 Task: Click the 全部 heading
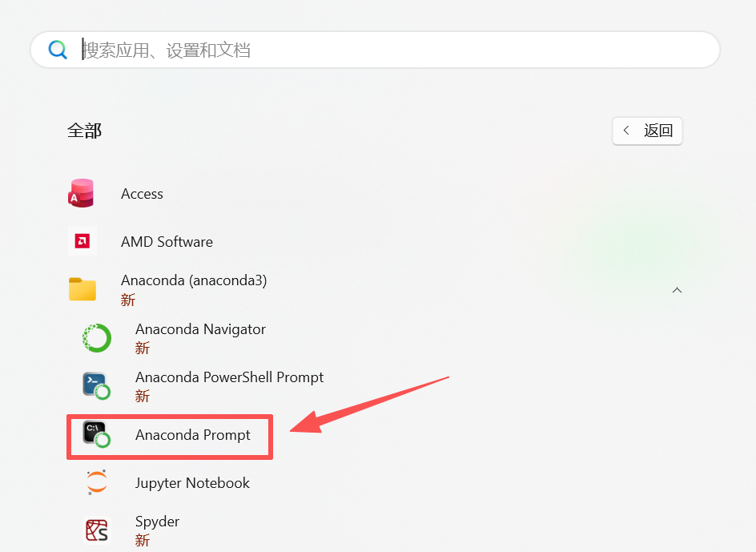click(x=84, y=131)
